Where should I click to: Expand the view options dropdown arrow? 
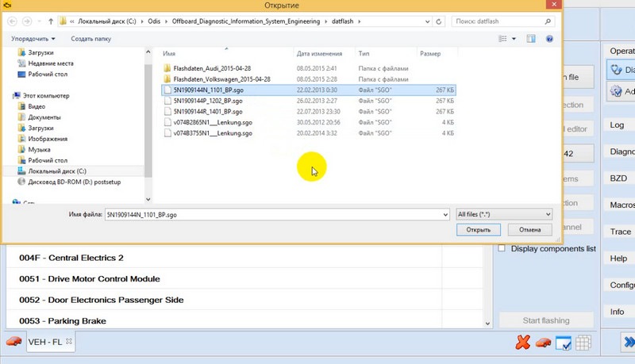[x=514, y=39]
